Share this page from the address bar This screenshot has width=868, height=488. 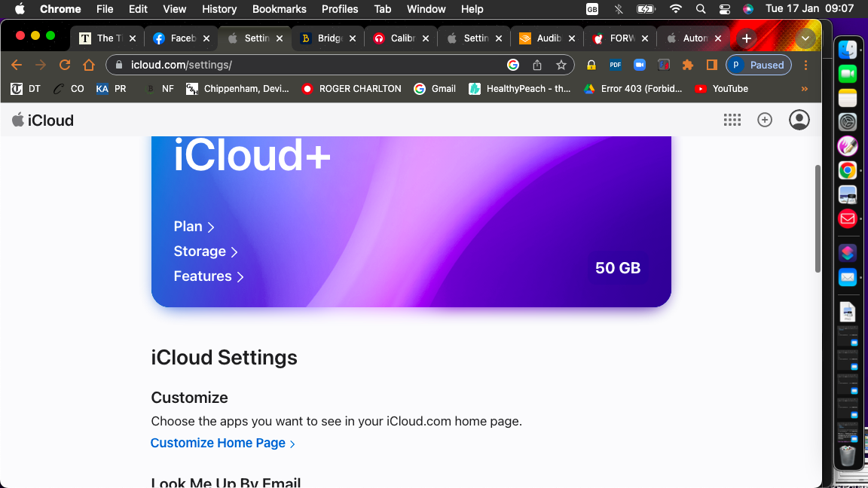[x=537, y=65]
